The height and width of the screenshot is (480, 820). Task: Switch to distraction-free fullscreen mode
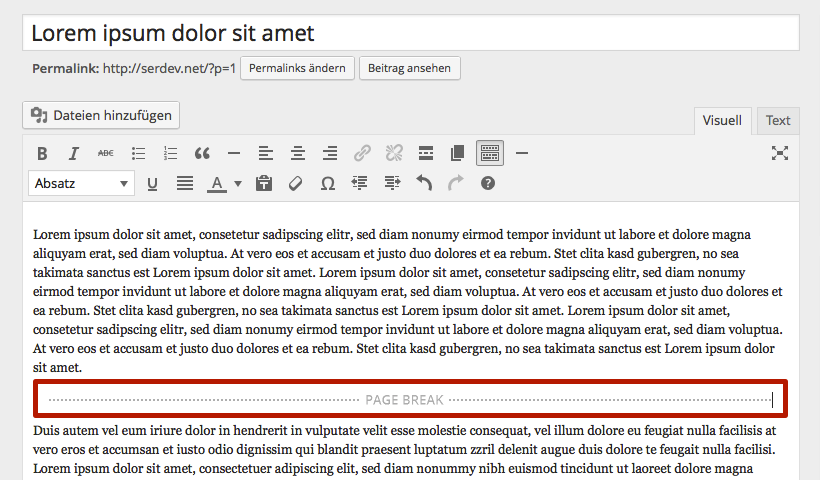coord(780,153)
